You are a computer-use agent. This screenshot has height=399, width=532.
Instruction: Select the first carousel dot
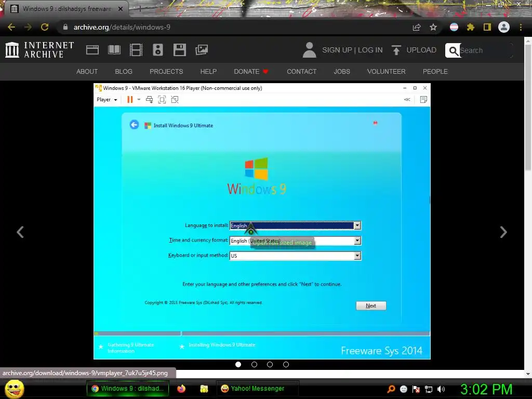point(238,364)
